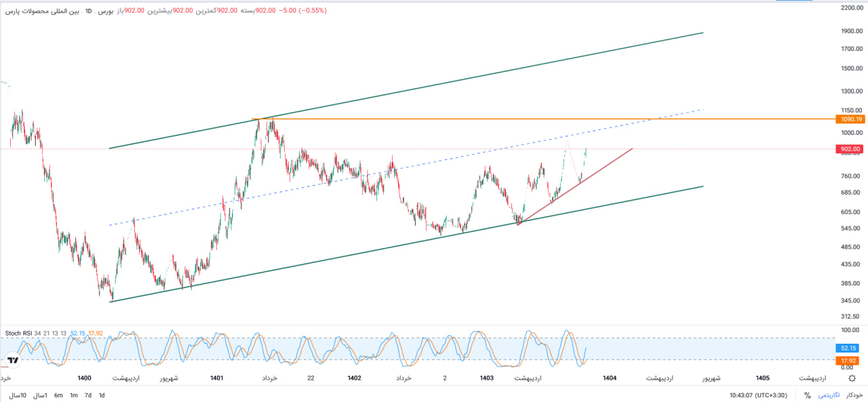Image resolution: width=868 pixels, height=402 pixels.
Task: Click the red 902.00 current price label
Action: coord(850,149)
